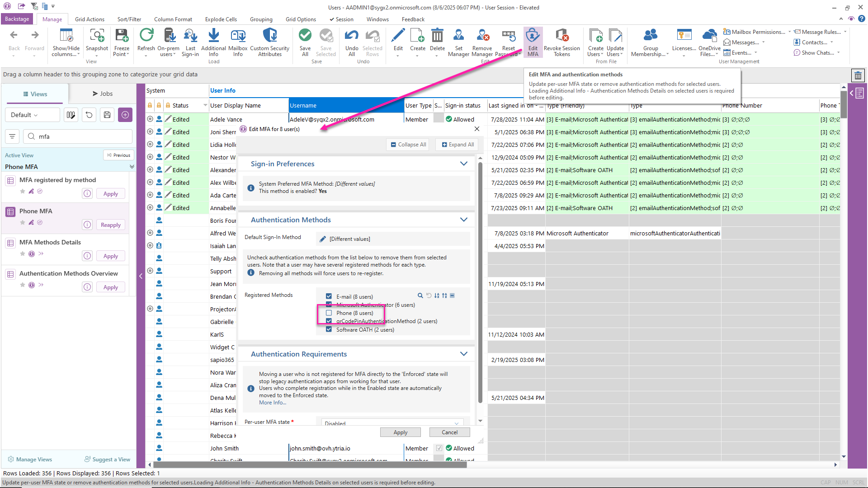Uncheck qrCodePinAuthenticationMethod (2 users)
The height and width of the screenshot is (488, 868).
tap(329, 321)
